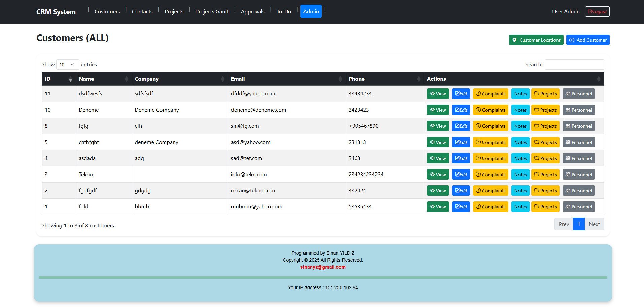This screenshot has width=644, height=307.
Task: Open Personnel for dsdfwesfs
Action: (x=578, y=94)
